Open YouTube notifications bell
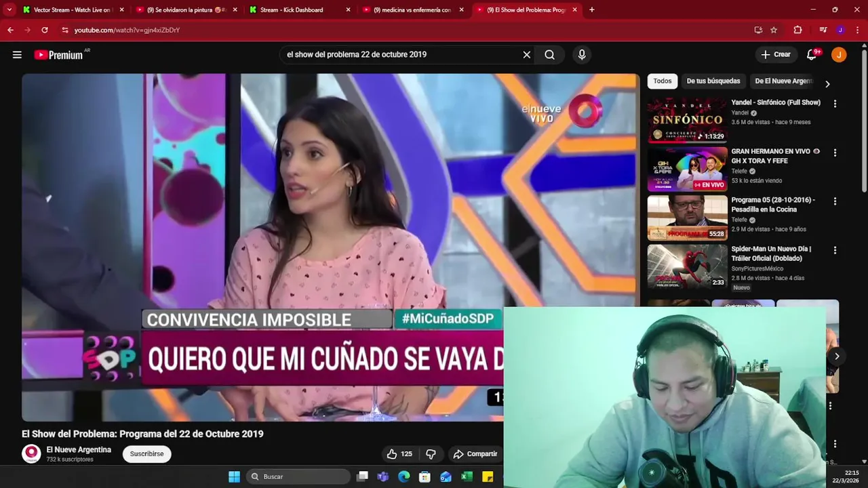Image resolution: width=868 pixels, height=488 pixels. pos(812,54)
